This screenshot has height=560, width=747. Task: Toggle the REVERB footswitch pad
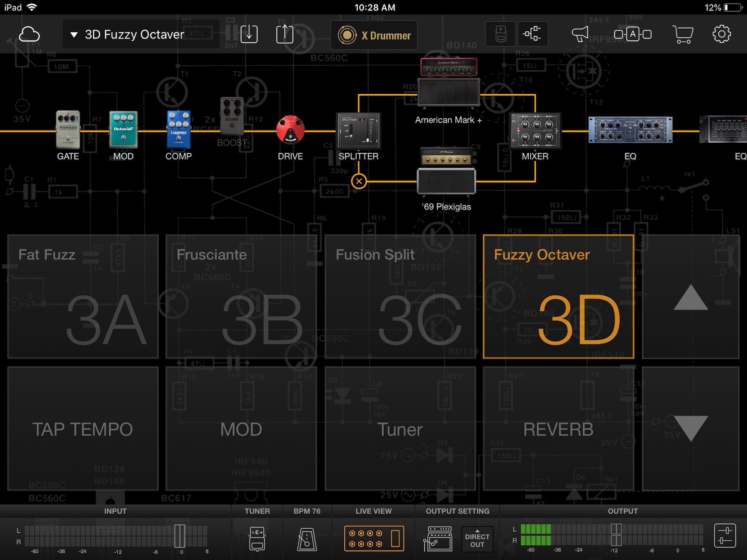(558, 429)
